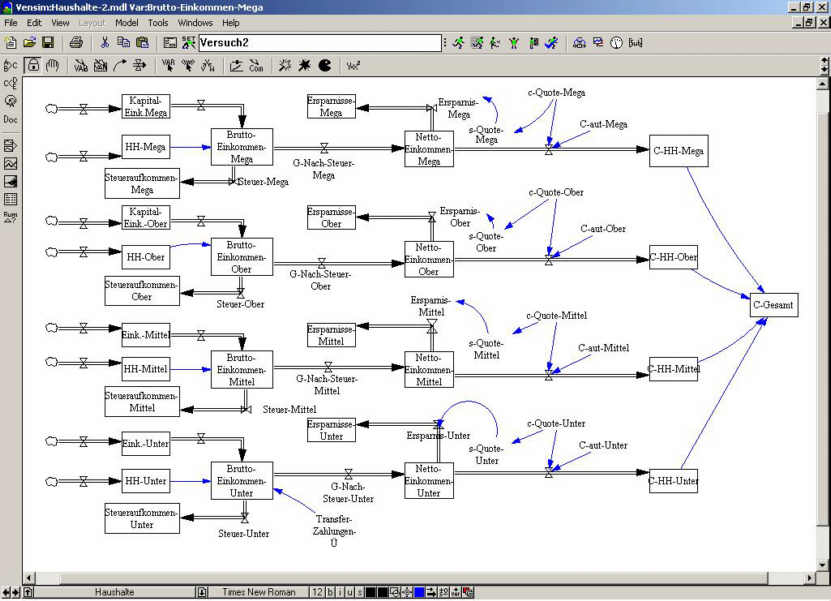This screenshot has width=831, height=601.
Task: Click the Lock sketch tool
Action: point(32,66)
